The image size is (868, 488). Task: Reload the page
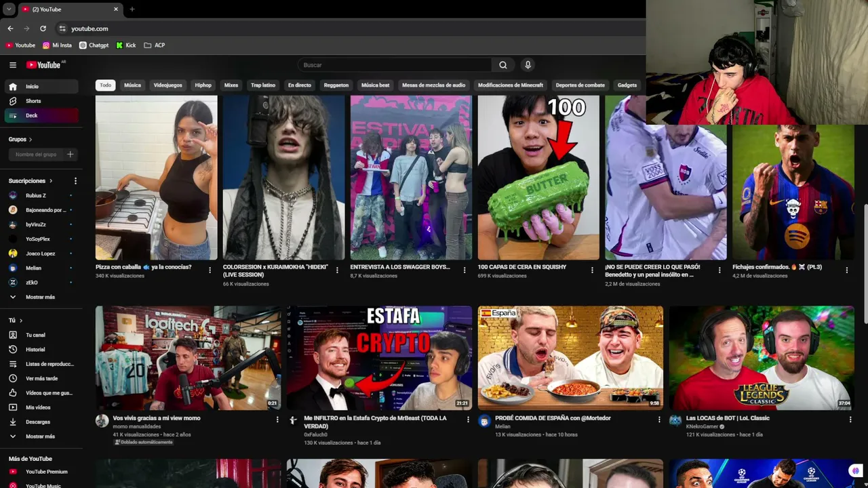[43, 28]
